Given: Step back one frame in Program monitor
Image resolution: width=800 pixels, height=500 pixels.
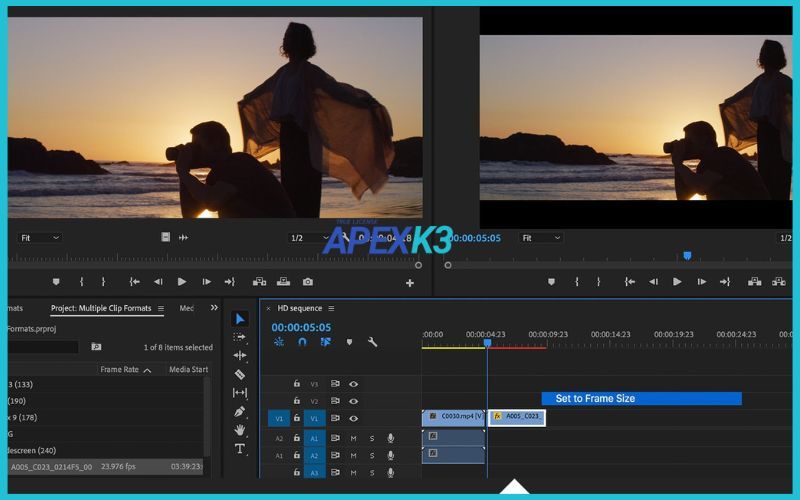Looking at the screenshot, I should tap(653, 282).
